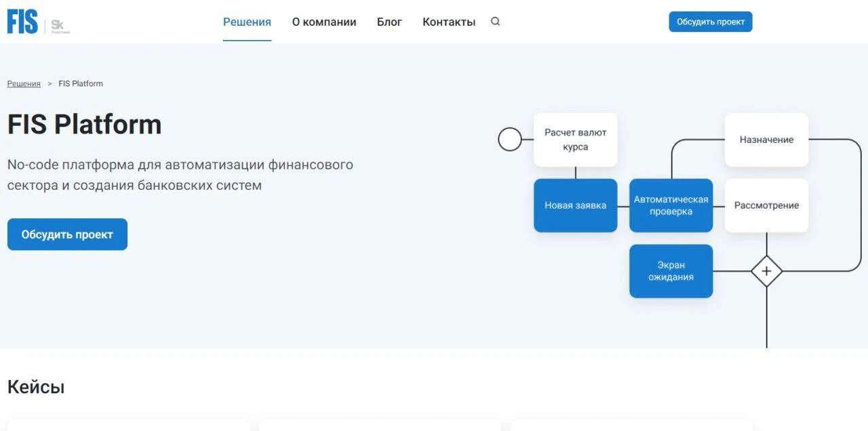Image resolution: width=868 pixels, height=431 pixels.
Task: Click the FIS Platform main heading
Action: pyautogui.click(x=85, y=125)
